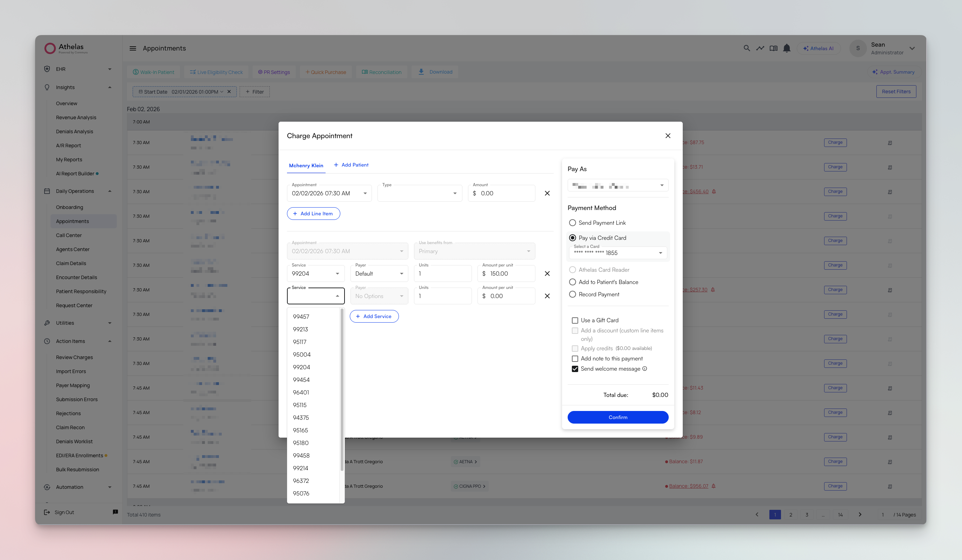Select Send Payment Link radio option

tap(572, 223)
